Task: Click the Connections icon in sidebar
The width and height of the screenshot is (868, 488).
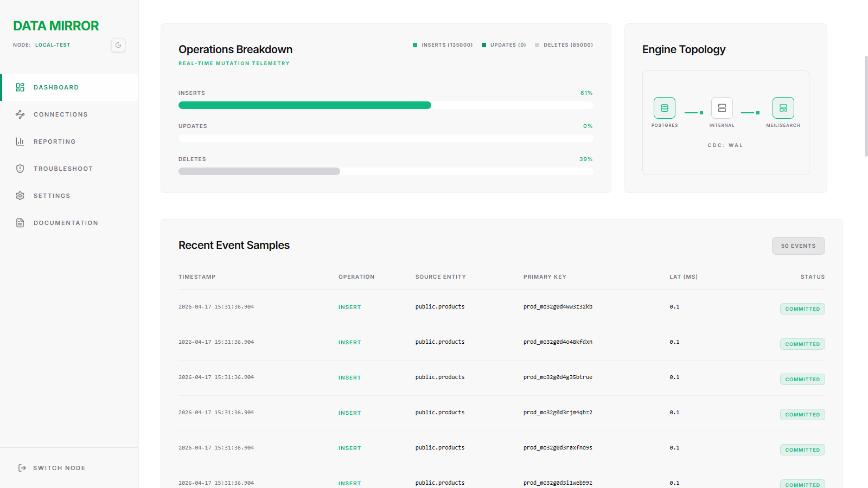Action: tap(20, 114)
